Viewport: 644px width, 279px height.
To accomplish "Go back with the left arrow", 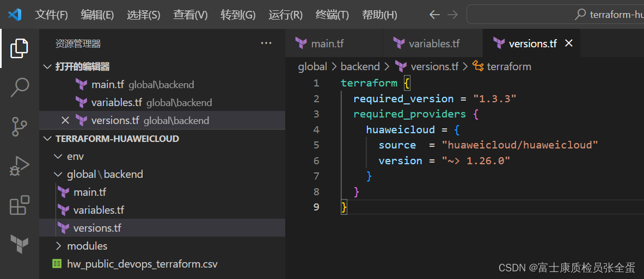I will pyautogui.click(x=434, y=15).
